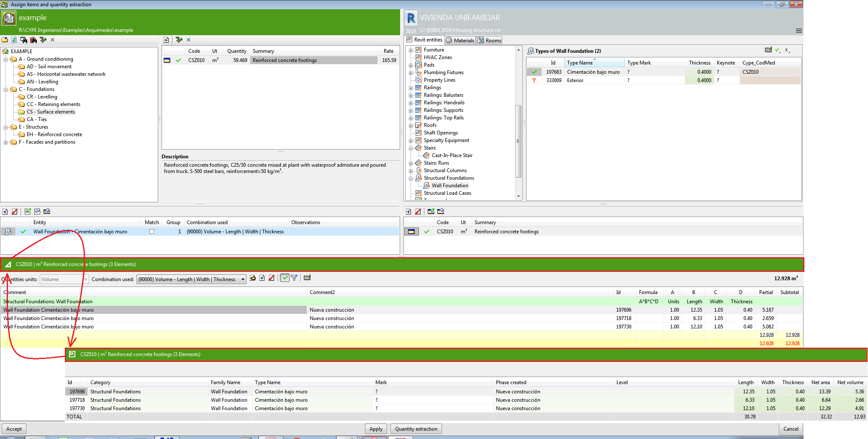The width and height of the screenshot is (868, 439).
Task: Collapse the A - Ground conditioning chapter
Action: click(6, 59)
